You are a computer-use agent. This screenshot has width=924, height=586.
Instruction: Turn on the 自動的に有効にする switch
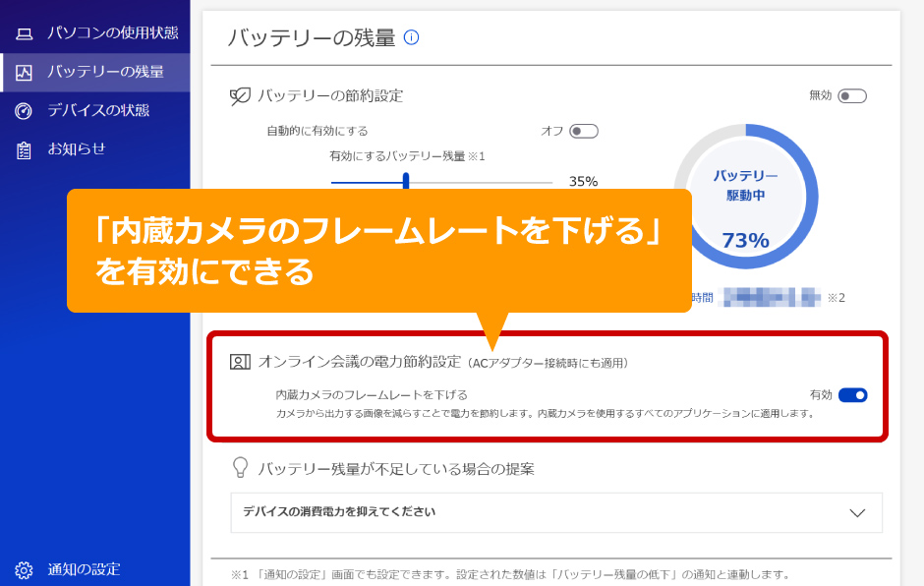pyautogui.click(x=584, y=131)
